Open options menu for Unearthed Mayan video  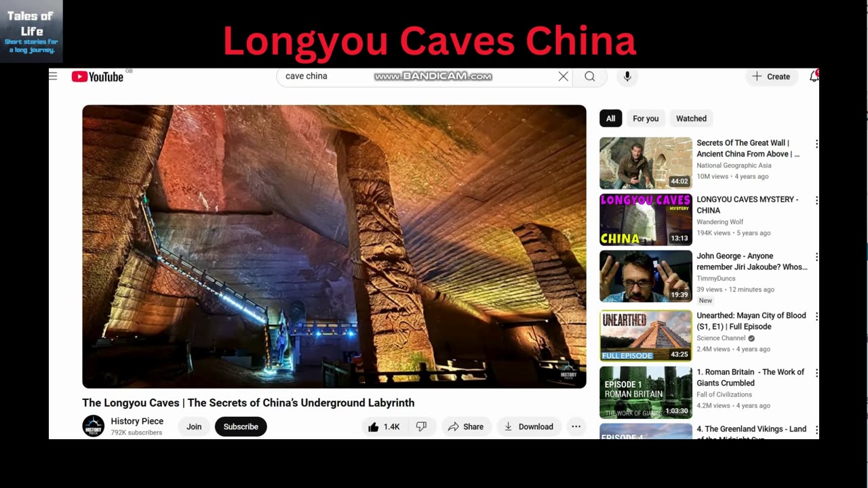816,317
